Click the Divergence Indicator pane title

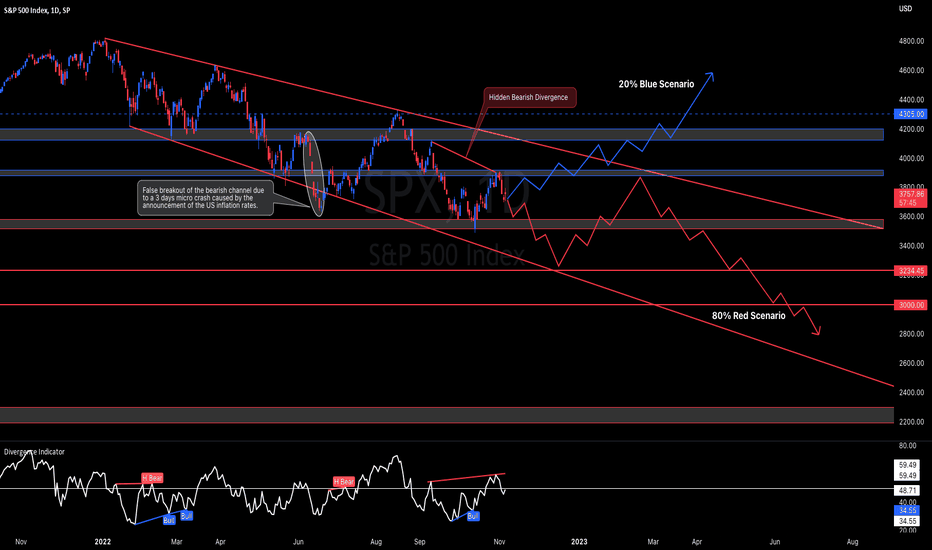tap(34, 452)
